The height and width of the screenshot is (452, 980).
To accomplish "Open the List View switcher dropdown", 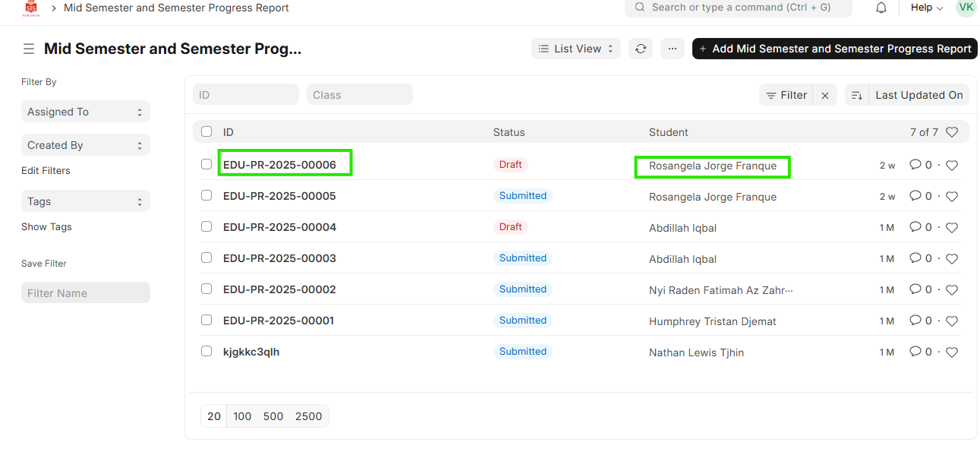I will 575,49.
